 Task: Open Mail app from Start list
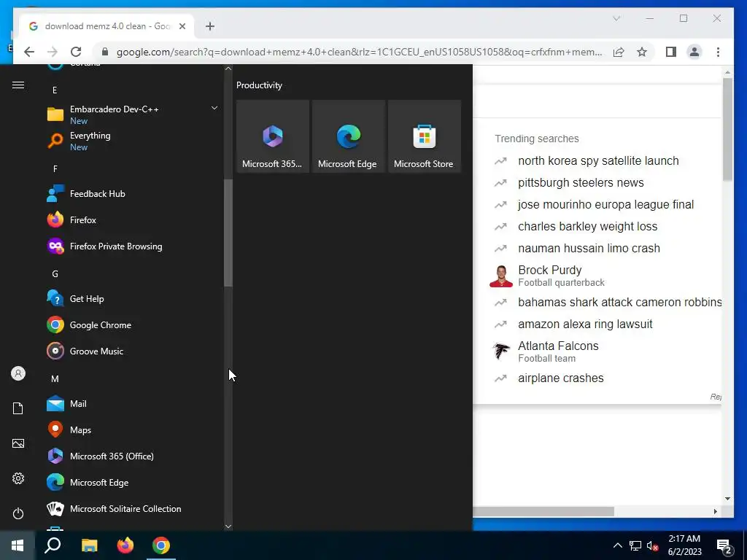[x=132, y=404]
